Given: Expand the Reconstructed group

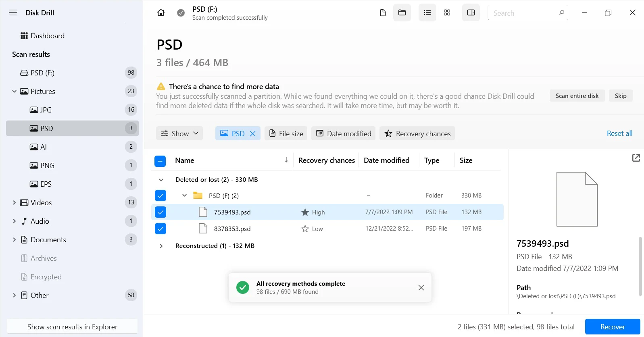Looking at the screenshot, I should pyautogui.click(x=161, y=246).
